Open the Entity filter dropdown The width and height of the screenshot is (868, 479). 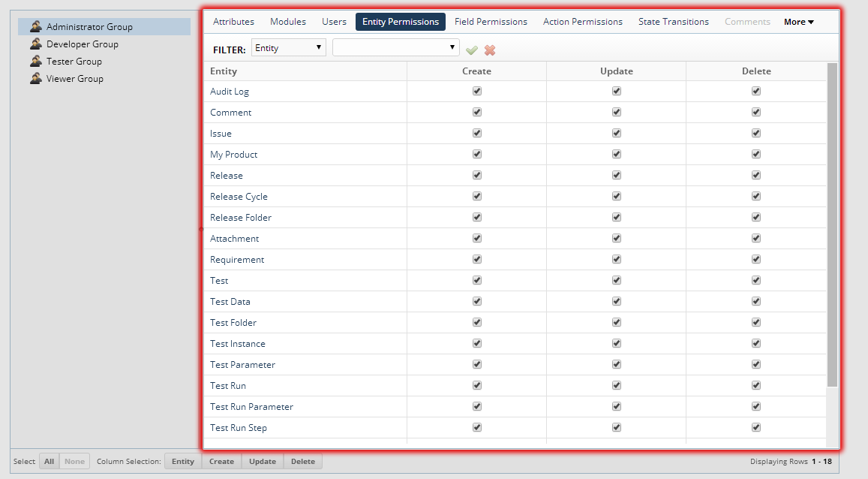coord(288,47)
